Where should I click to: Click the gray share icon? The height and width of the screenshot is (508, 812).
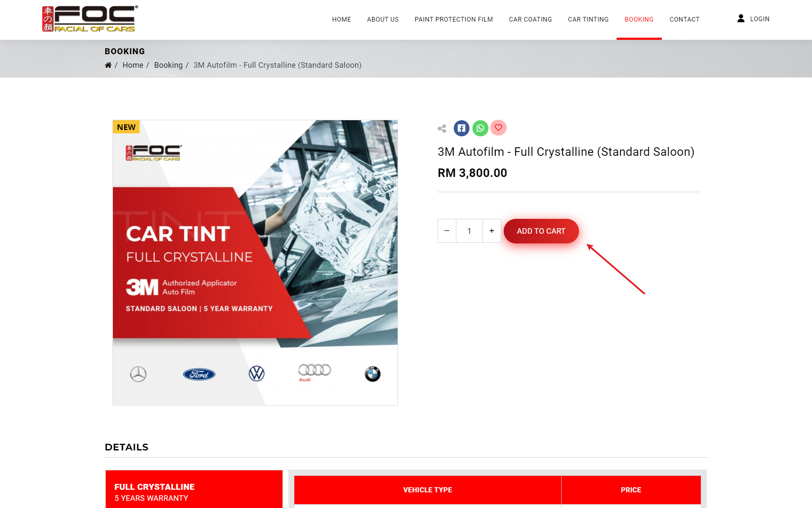pos(442,128)
